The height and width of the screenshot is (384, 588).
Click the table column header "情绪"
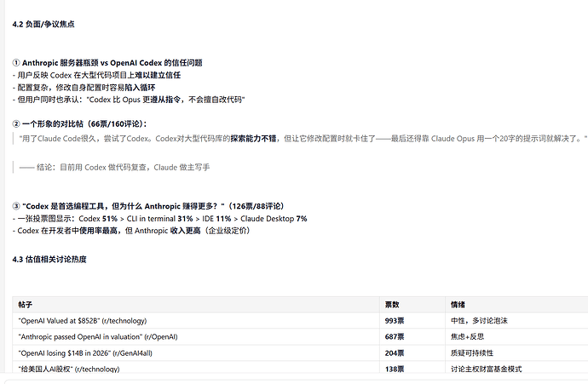tap(516, 305)
